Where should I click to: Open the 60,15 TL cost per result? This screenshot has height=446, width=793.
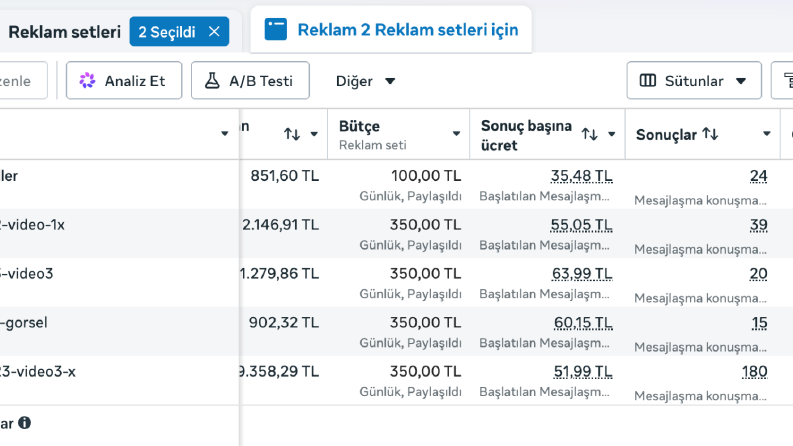pos(583,323)
